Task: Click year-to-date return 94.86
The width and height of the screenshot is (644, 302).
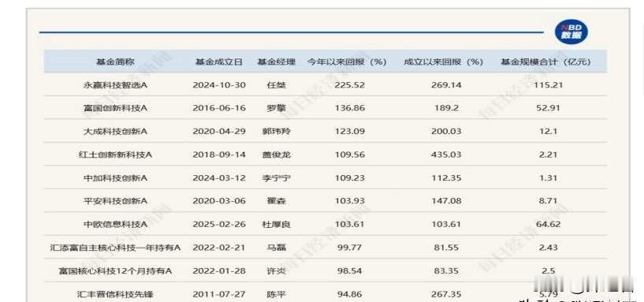Action: click(350, 294)
